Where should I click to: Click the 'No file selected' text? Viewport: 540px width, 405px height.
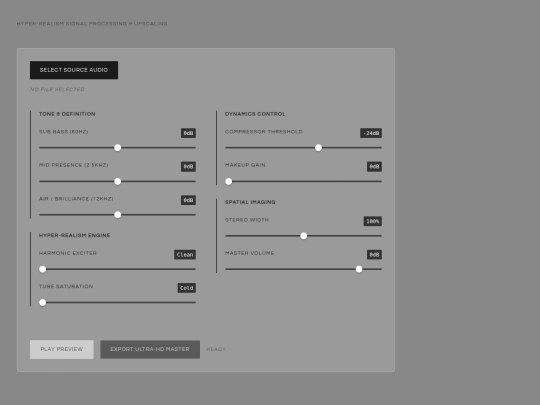click(x=57, y=89)
